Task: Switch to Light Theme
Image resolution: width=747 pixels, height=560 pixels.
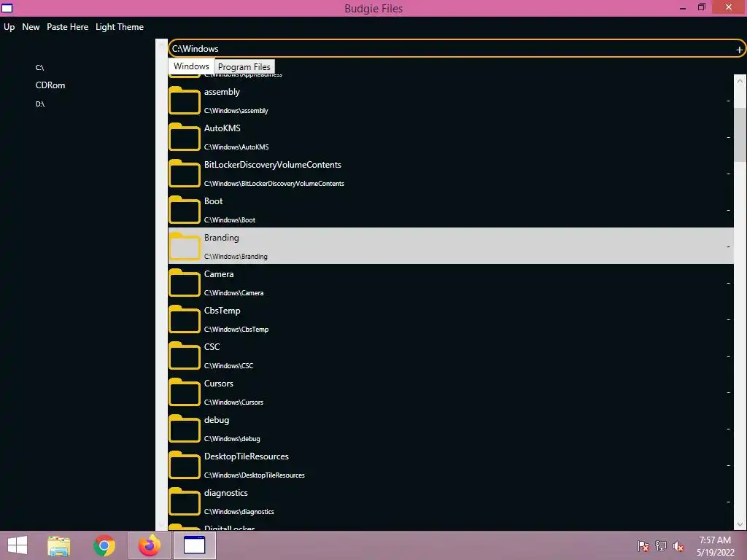Action: [120, 27]
